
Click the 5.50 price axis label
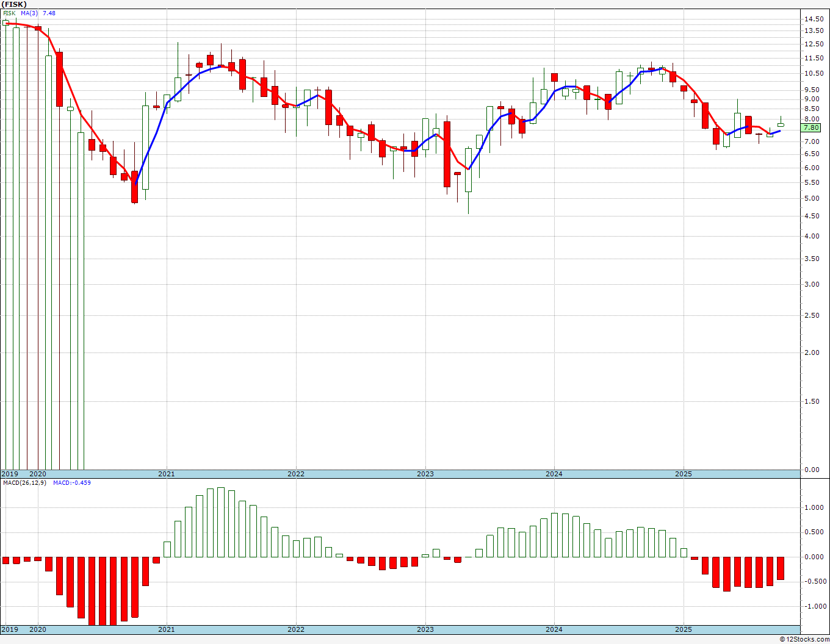(x=811, y=182)
